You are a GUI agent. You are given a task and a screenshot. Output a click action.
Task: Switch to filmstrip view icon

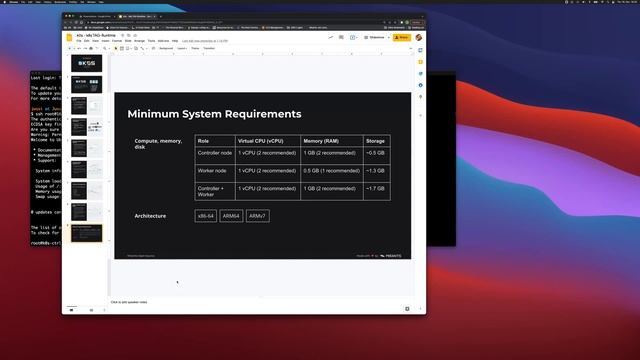(72, 310)
